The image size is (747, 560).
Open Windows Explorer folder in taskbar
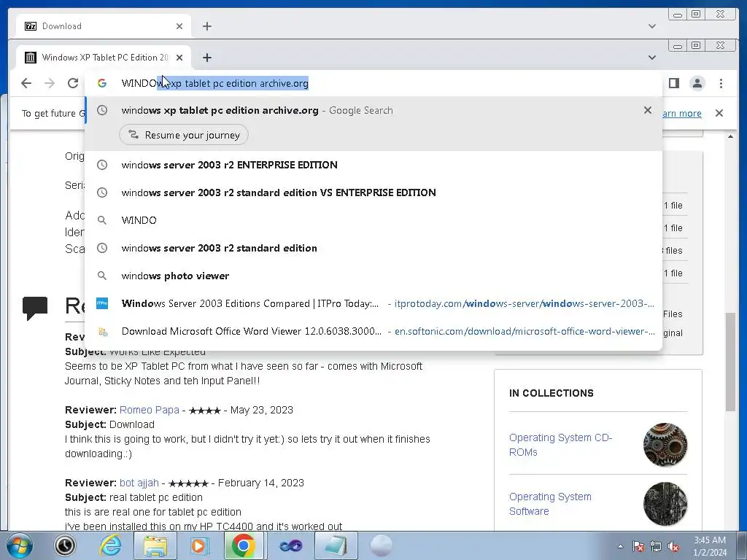tap(155, 545)
